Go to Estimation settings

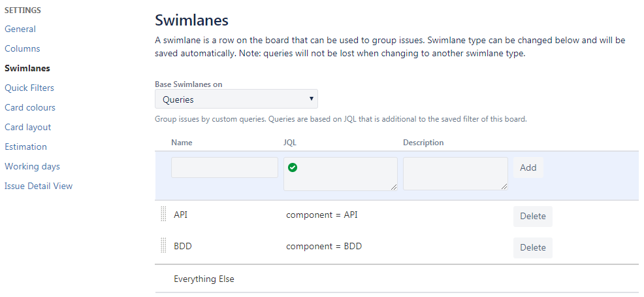[25, 147]
